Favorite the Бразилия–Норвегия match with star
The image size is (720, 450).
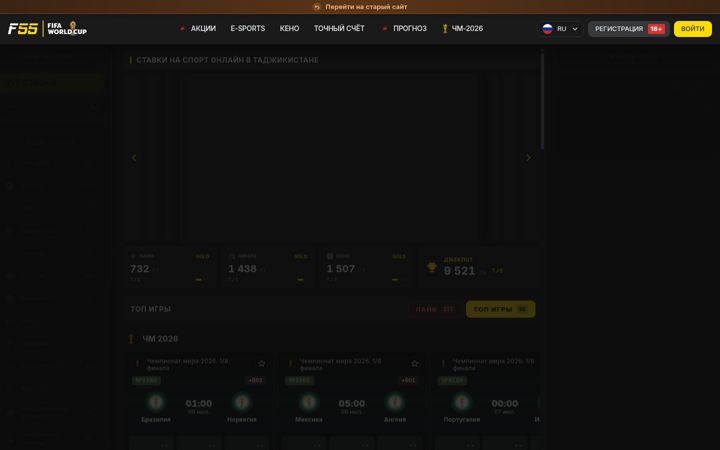coord(262,364)
